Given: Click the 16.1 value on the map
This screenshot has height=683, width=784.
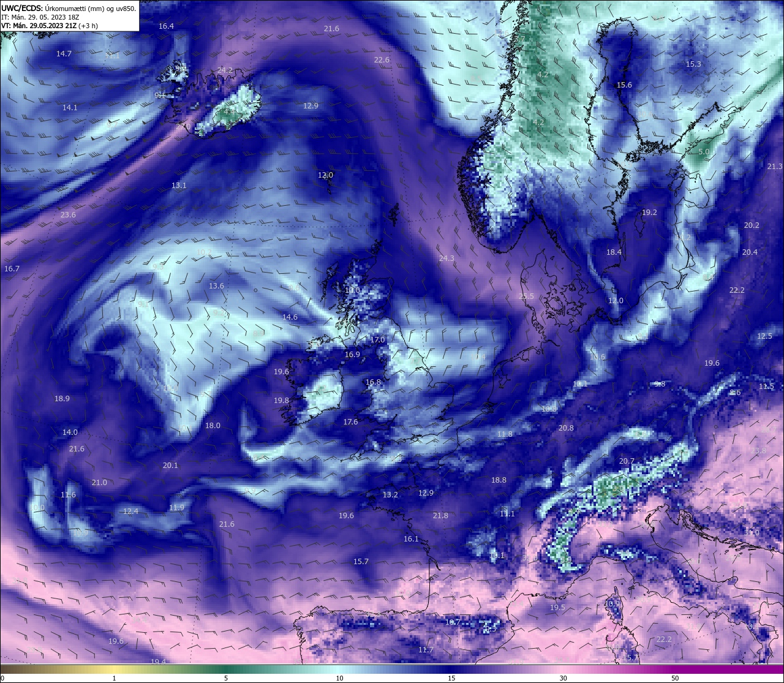Looking at the screenshot, I should pyautogui.click(x=411, y=539).
